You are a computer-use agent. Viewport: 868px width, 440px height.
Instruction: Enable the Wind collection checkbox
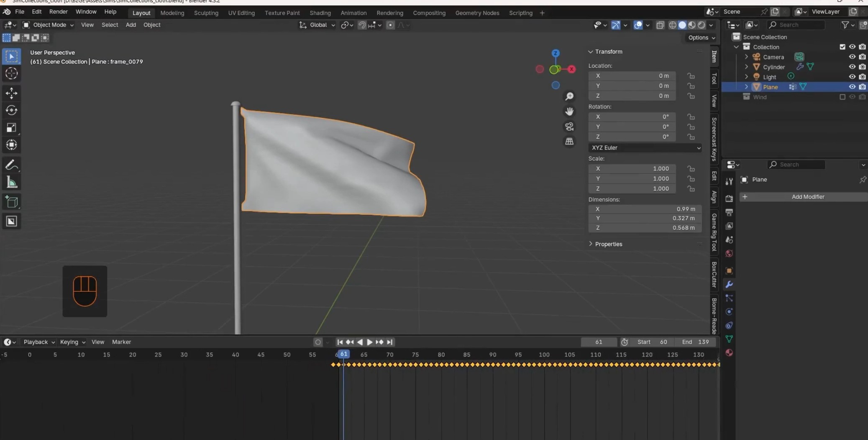[842, 97]
